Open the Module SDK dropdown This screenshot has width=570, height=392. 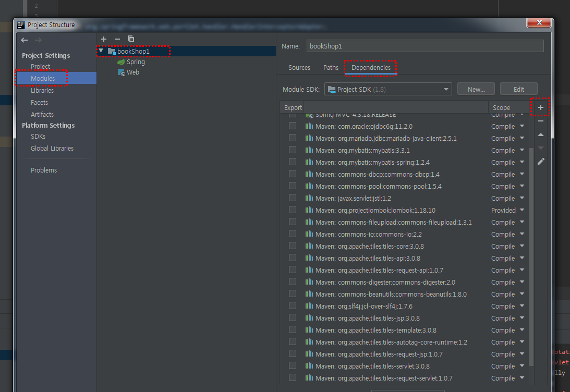[x=388, y=89]
